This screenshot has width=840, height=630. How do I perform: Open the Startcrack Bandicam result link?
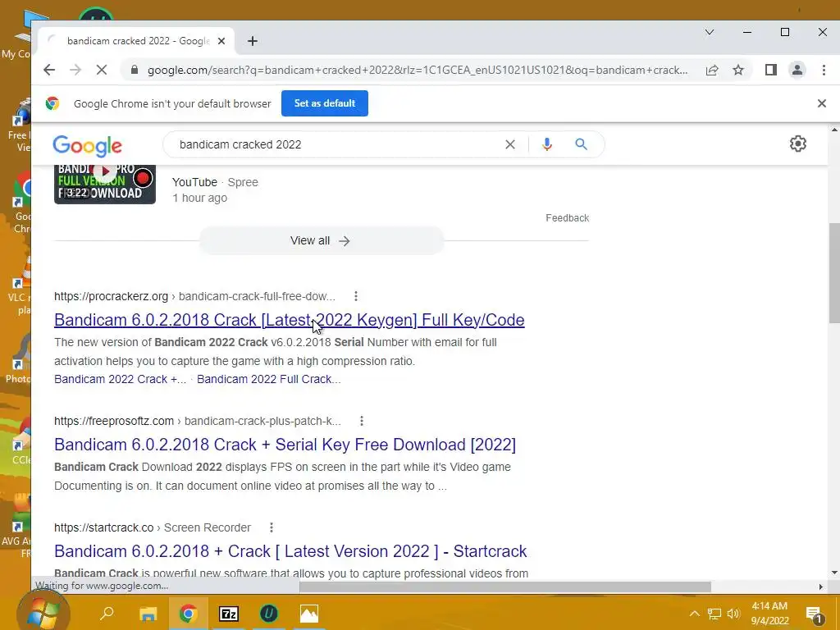click(x=290, y=551)
